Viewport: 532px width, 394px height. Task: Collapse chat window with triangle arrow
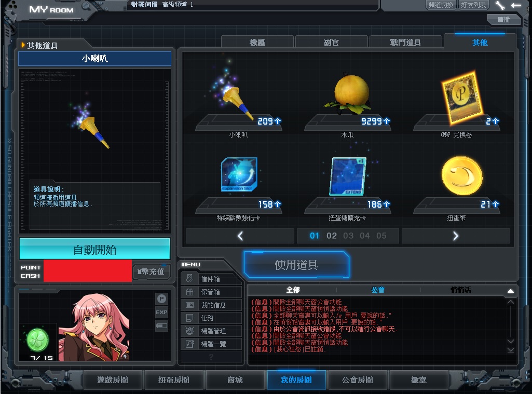click(511, 291)
